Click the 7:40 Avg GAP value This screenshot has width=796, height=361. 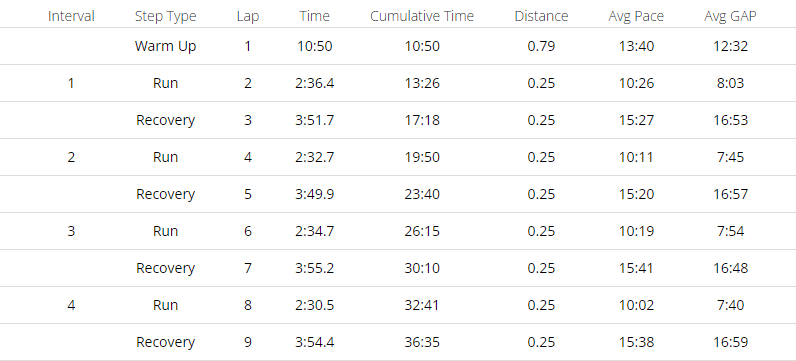(x=730, y=306)
